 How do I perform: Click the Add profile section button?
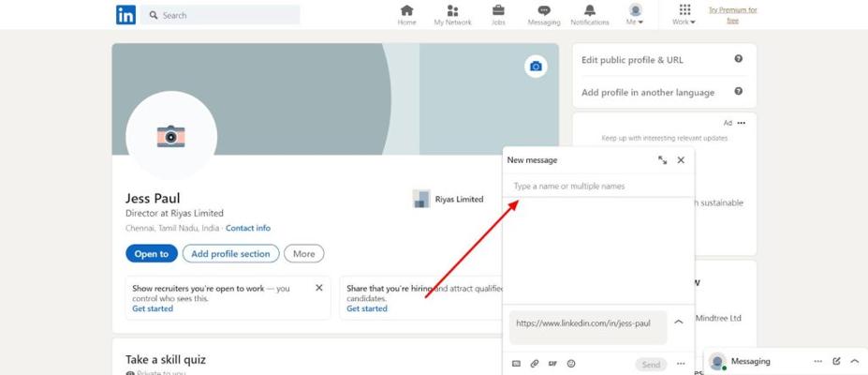coord(230,254)
